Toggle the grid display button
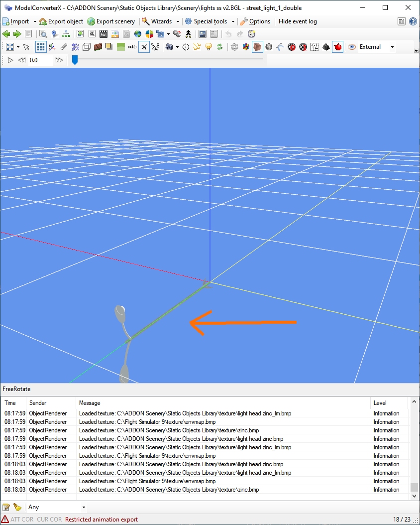The width and height of the screenshot is (420, 525). [x=41, y=47]
